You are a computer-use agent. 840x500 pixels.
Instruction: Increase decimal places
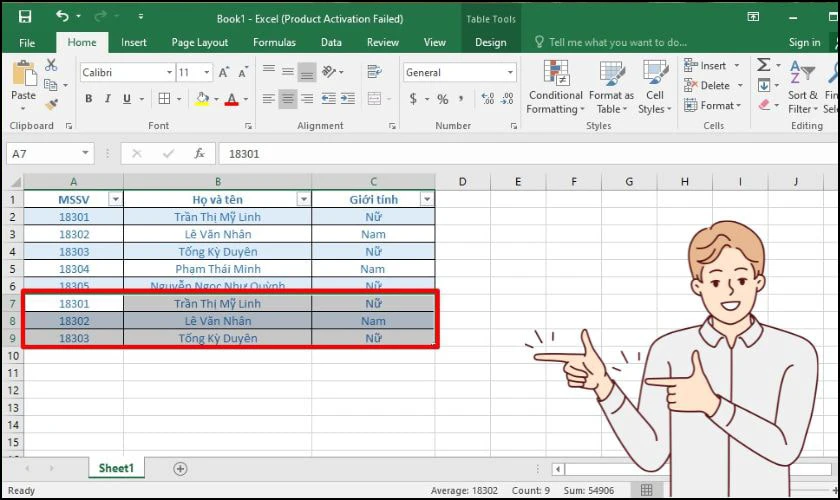tap(488, 99)
